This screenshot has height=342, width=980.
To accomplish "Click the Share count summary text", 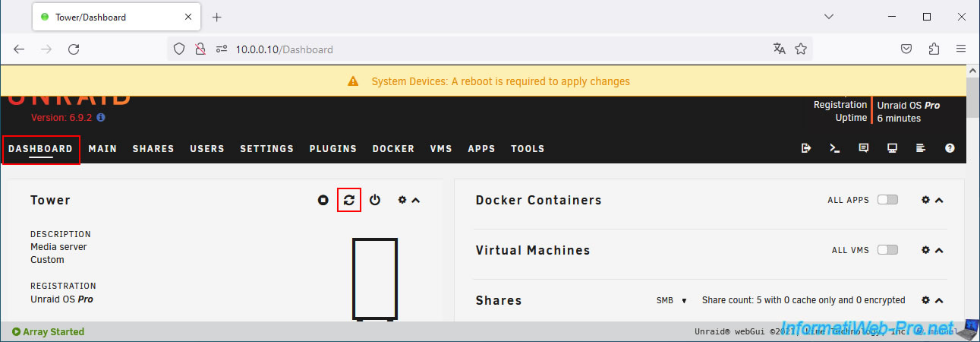I will pos(803,300).
